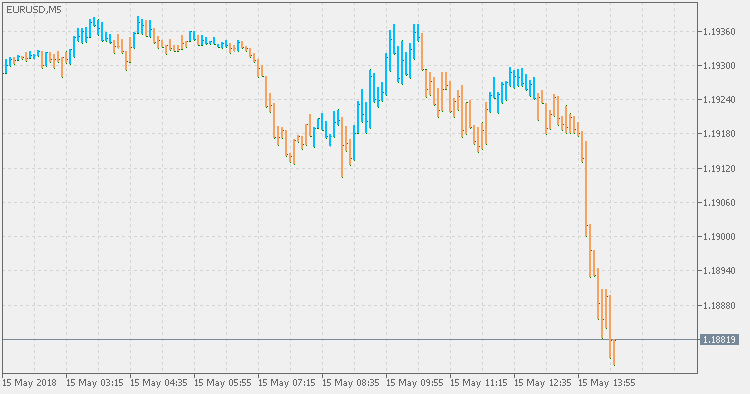Select the 1.18880 price scale label
This screenshot has width=750, height=394.
click(x=719, y=305)
